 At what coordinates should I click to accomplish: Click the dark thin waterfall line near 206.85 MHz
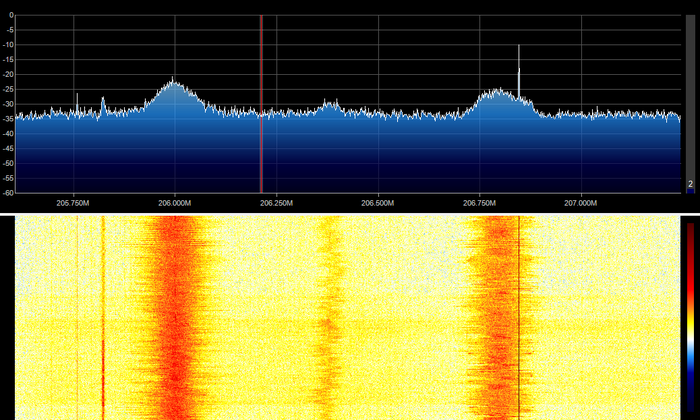pos(519,318)
